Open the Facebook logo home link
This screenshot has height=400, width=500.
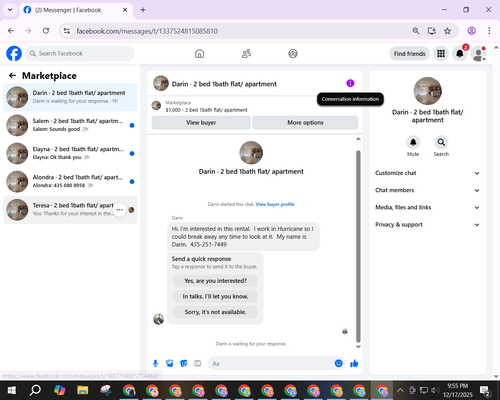pyautogui.click(x=14, y=53)
